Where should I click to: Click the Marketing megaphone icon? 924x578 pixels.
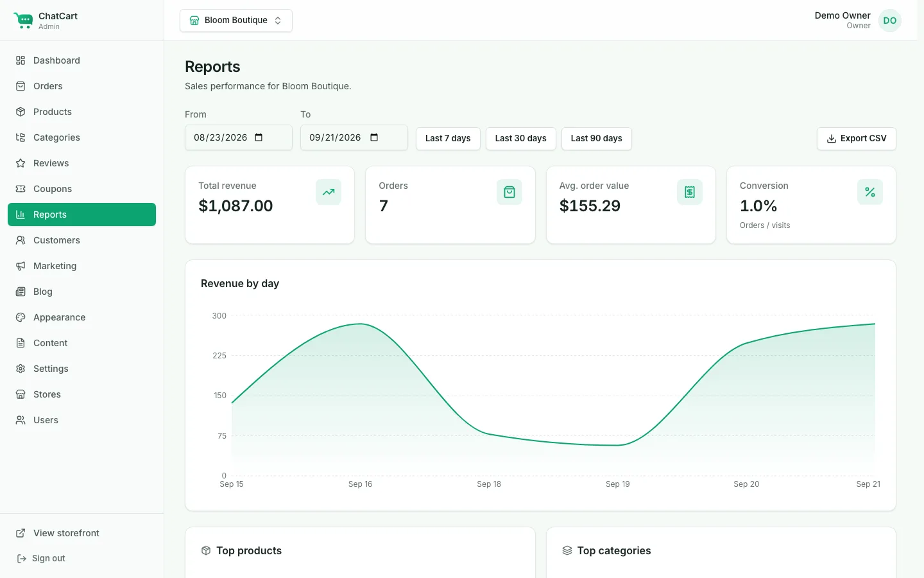(21, 266)
